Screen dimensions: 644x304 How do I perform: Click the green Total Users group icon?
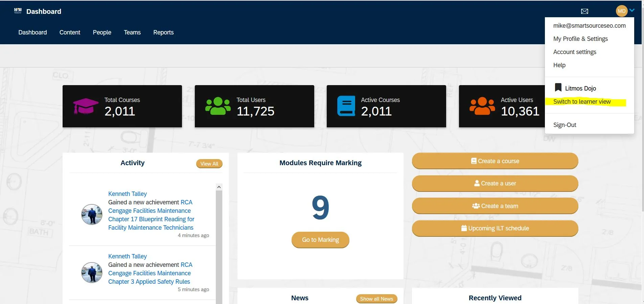tap(218, 106)
